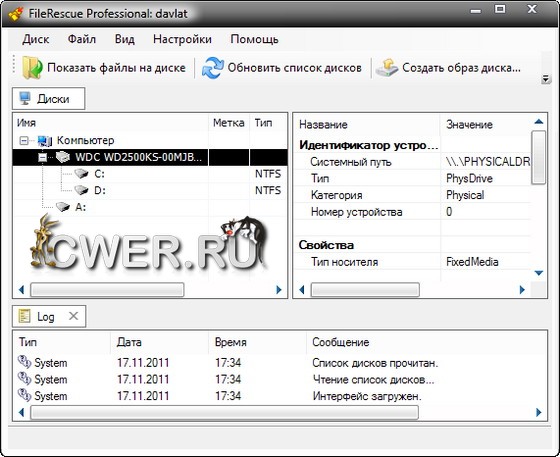Click the Physical value
560x457 pixels.
(465, 195)
